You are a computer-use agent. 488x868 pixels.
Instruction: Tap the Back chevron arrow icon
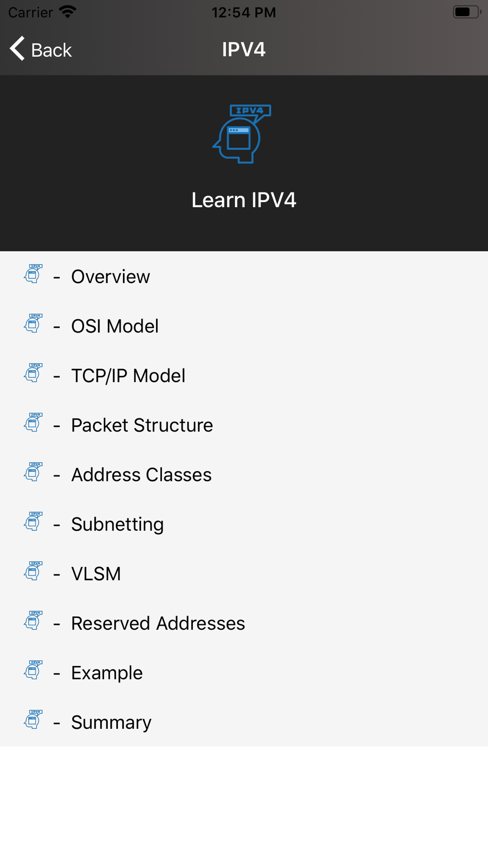[x=17, y=49]
